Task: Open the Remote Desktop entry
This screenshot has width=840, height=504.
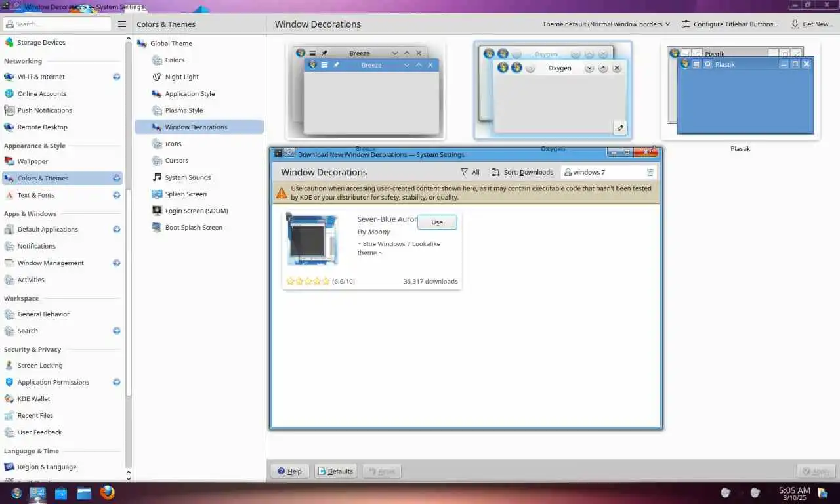Action: click(62, 127)
